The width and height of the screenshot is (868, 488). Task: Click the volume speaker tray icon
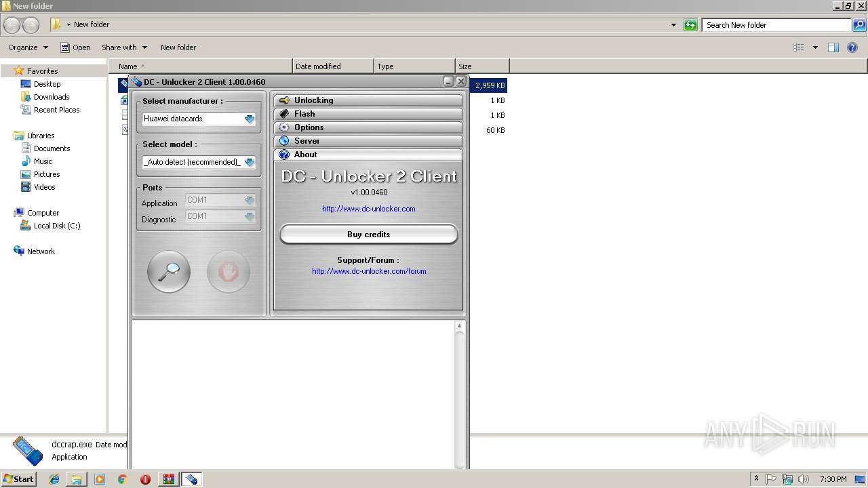point(804,479)
